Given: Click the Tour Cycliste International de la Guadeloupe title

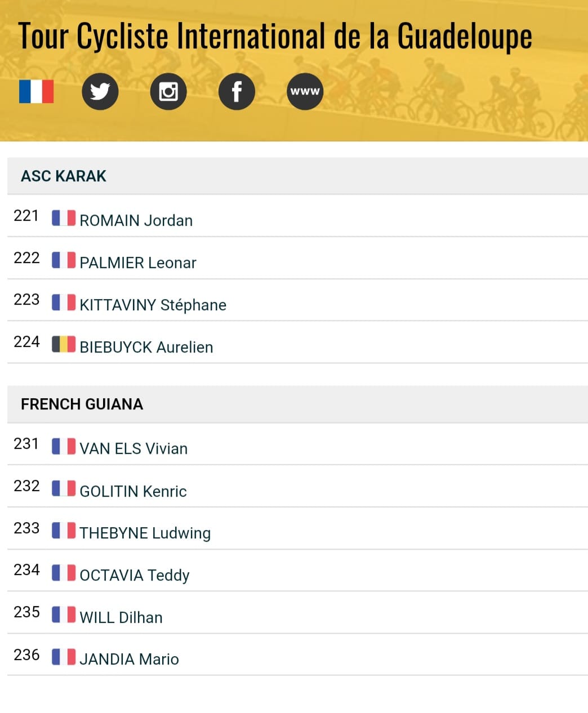Looking at the screenshot, I should [x=275, y=36].
